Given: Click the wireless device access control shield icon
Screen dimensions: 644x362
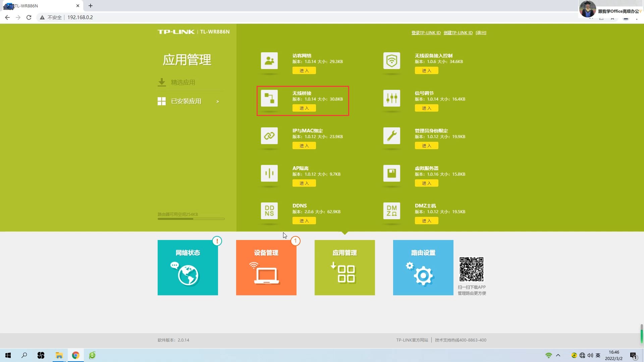Looking at the screenshot, I should pyautogui.click(x=391, y=61).
